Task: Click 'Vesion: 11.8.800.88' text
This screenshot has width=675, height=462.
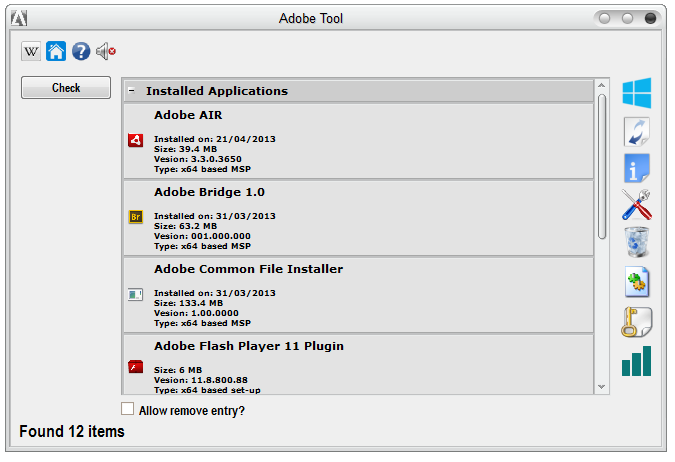Action: tap(201, 380)
